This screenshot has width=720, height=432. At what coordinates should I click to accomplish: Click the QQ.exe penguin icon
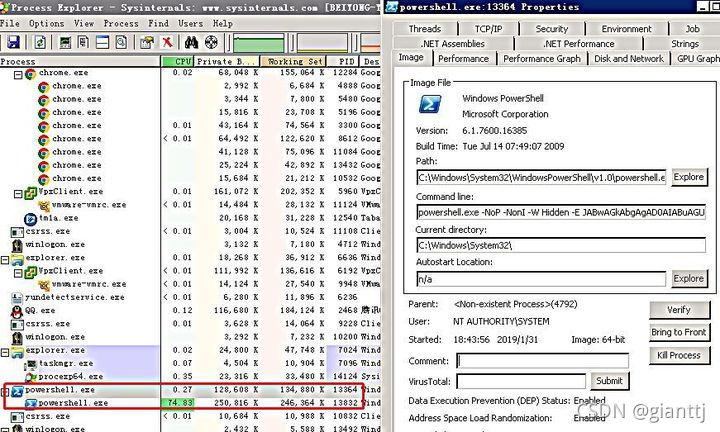(x=17, y=312)
